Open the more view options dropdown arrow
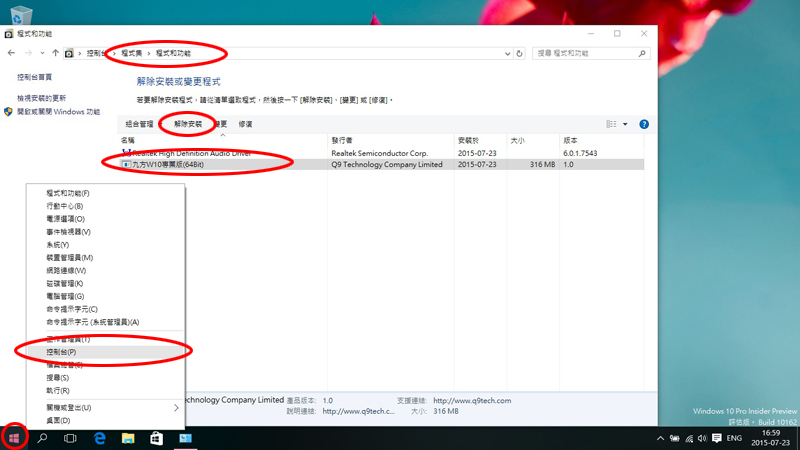This screenshot has height=450, width=800. coord(625,124)
